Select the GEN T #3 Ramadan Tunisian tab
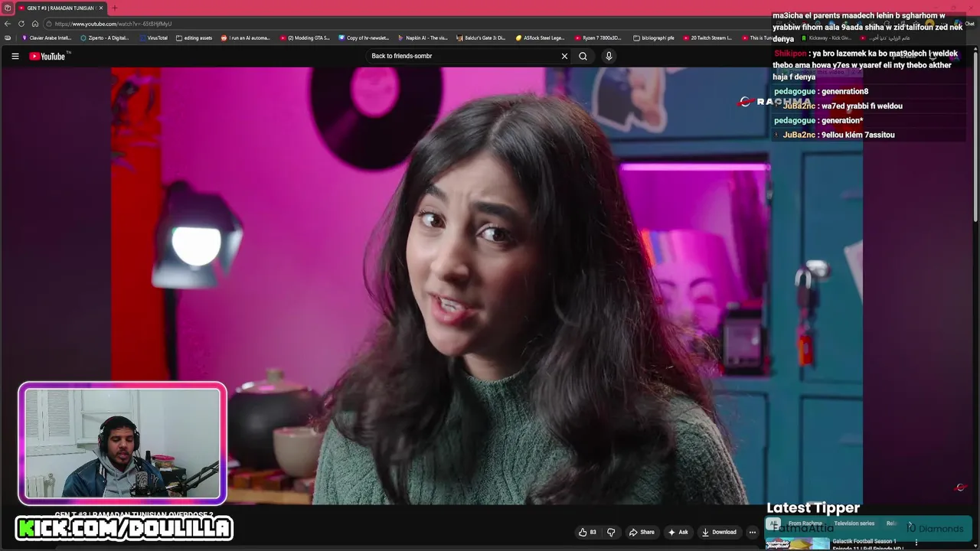 [60, 8]
